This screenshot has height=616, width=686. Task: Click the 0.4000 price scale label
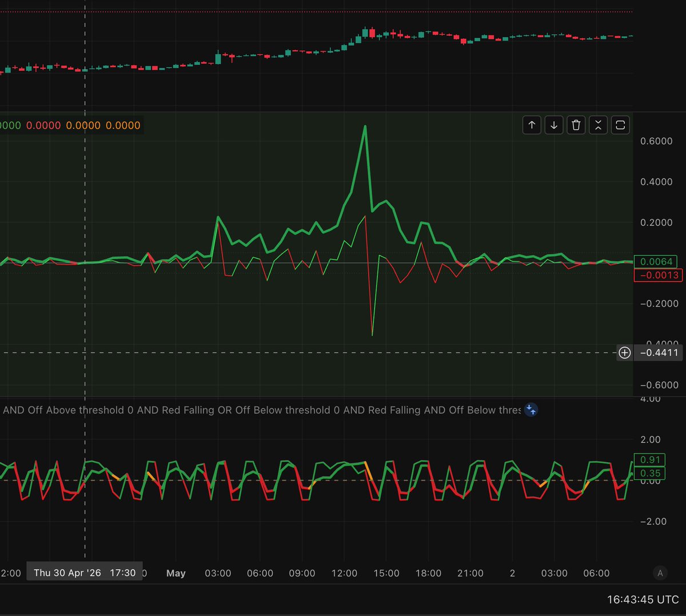tap(656, 182)
